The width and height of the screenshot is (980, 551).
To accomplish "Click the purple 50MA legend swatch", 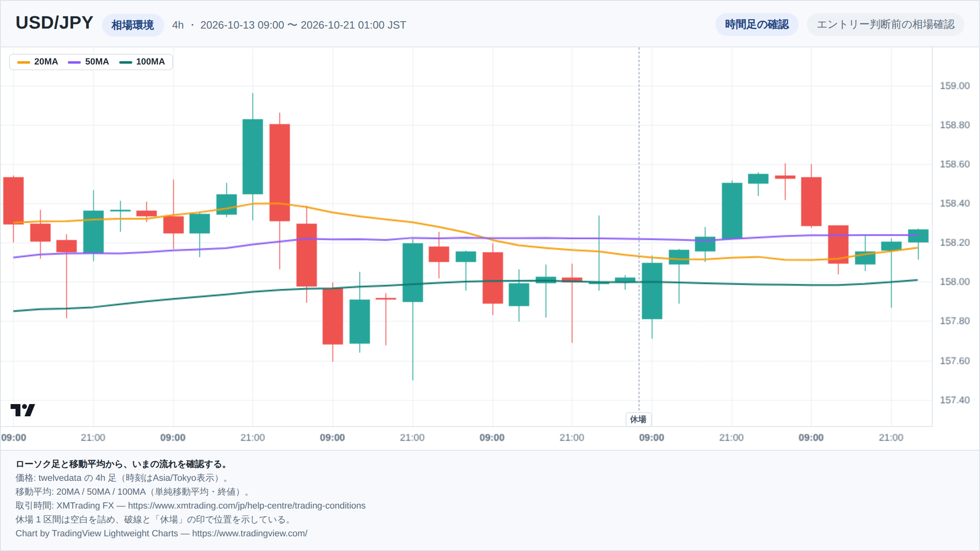I will click(74, 62).
